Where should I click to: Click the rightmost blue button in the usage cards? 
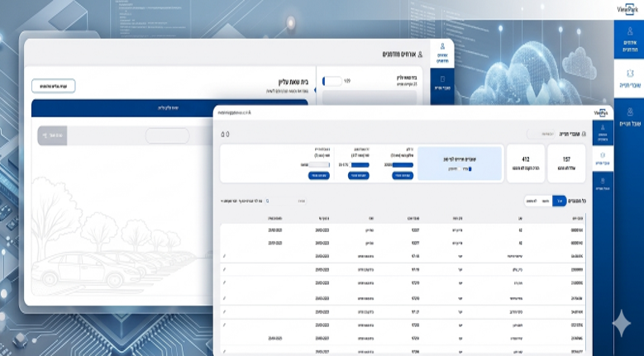pyautogui.click(x=401, y=176)
